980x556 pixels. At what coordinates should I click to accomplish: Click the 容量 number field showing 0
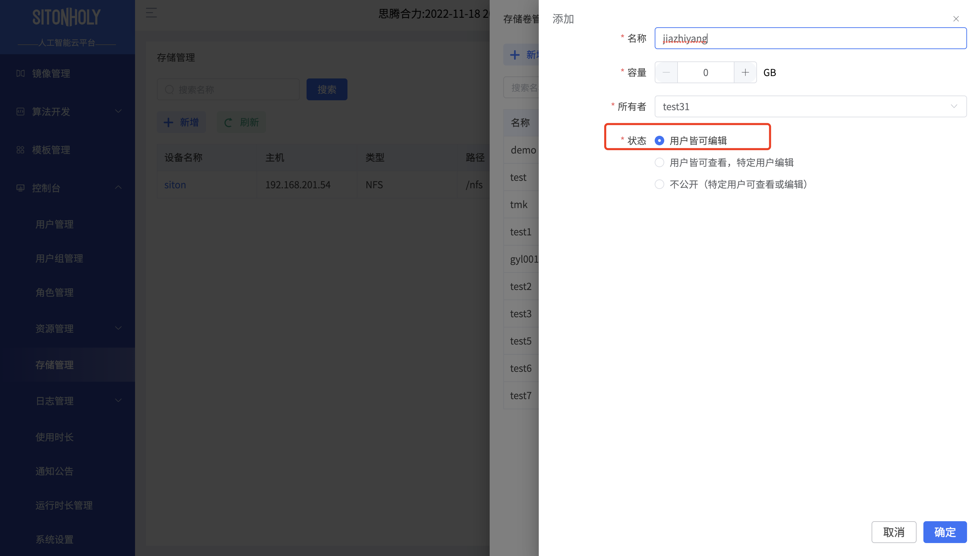pos(706,73)
